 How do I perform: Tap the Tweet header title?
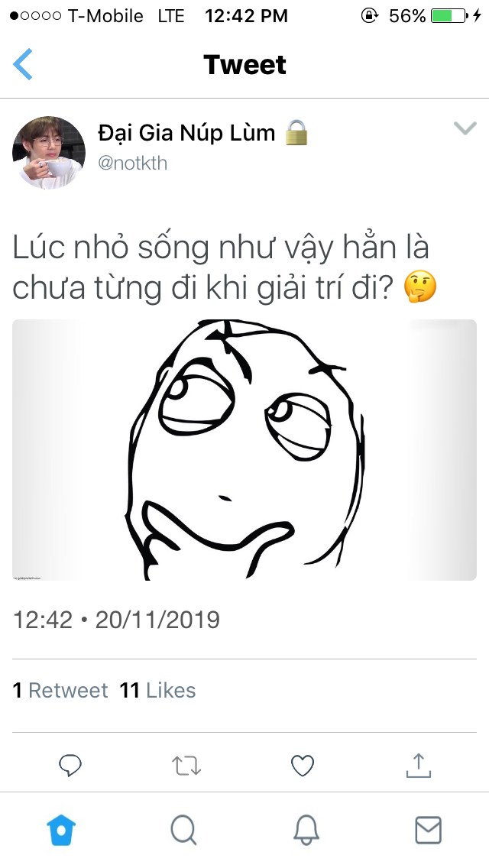pos(244,64)
